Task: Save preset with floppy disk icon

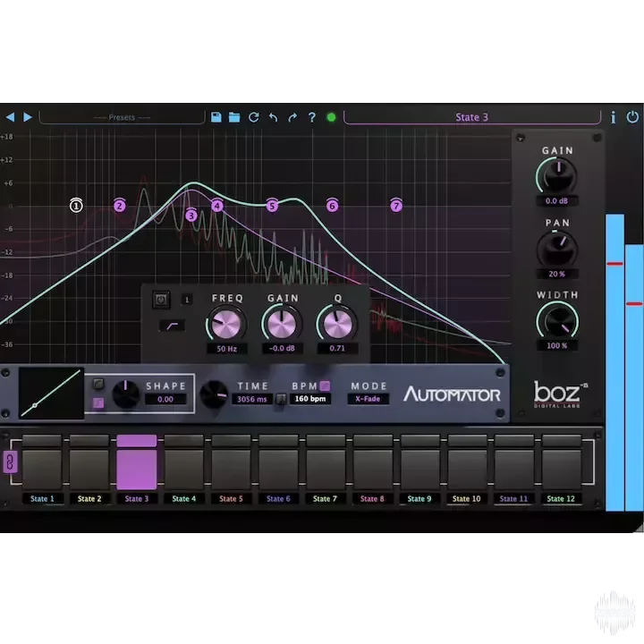Action: 216,117
